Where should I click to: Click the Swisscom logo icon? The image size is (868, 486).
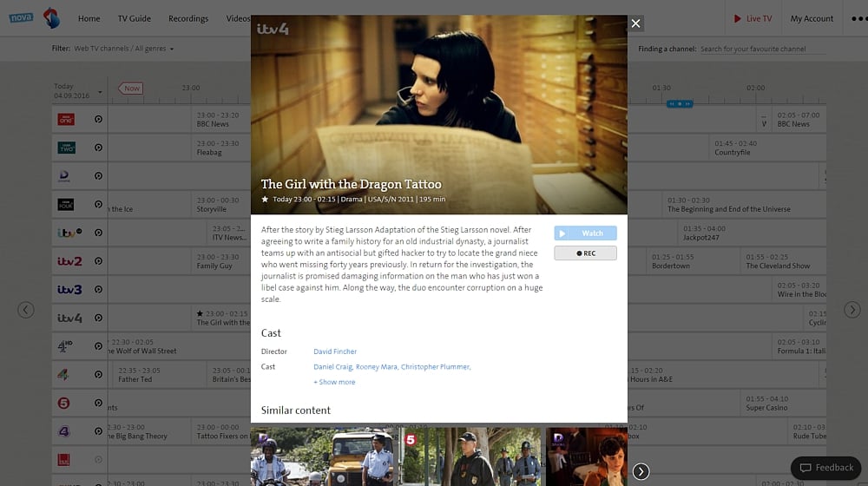[51, 17]
